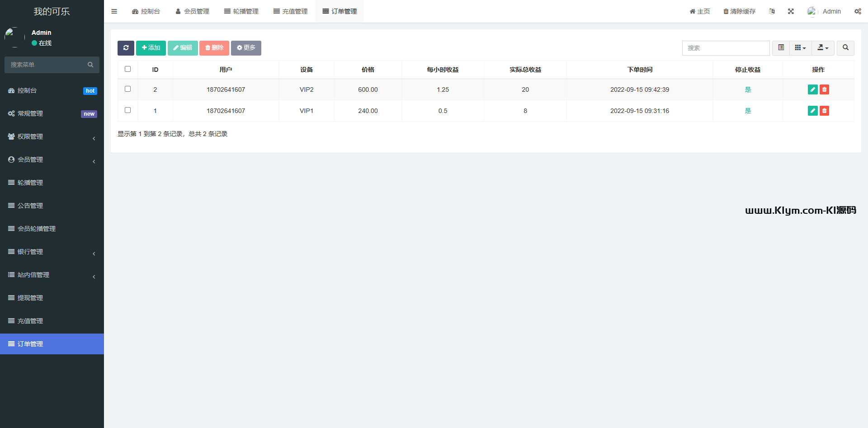Open 会员轮播管理 in the sidebar

[x=52, y=229]
